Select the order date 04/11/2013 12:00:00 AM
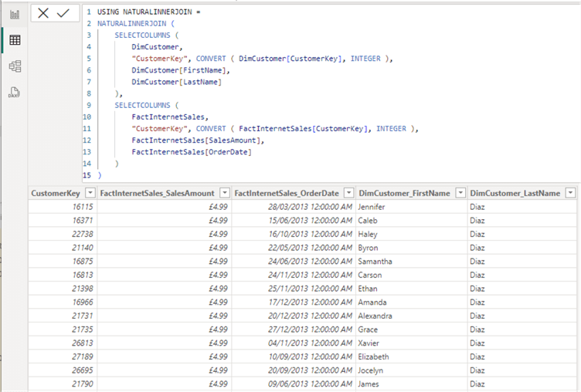 click(x=294, y=343)
